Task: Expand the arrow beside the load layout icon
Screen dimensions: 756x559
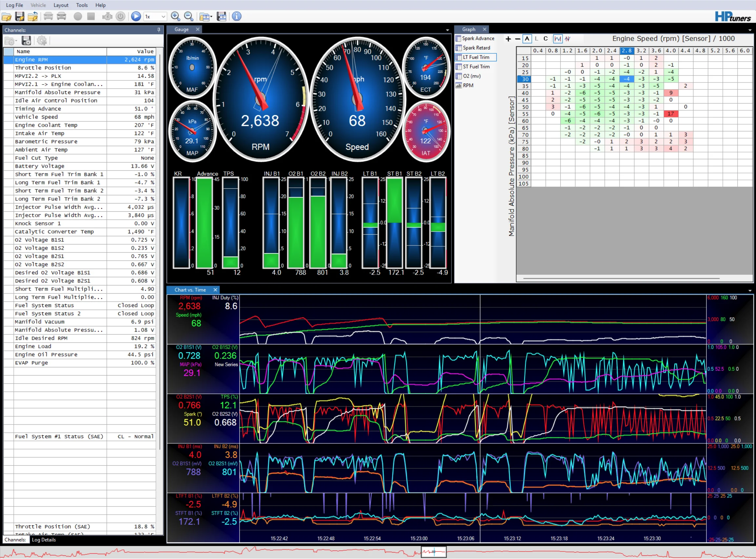Action: tap(211, 17)
